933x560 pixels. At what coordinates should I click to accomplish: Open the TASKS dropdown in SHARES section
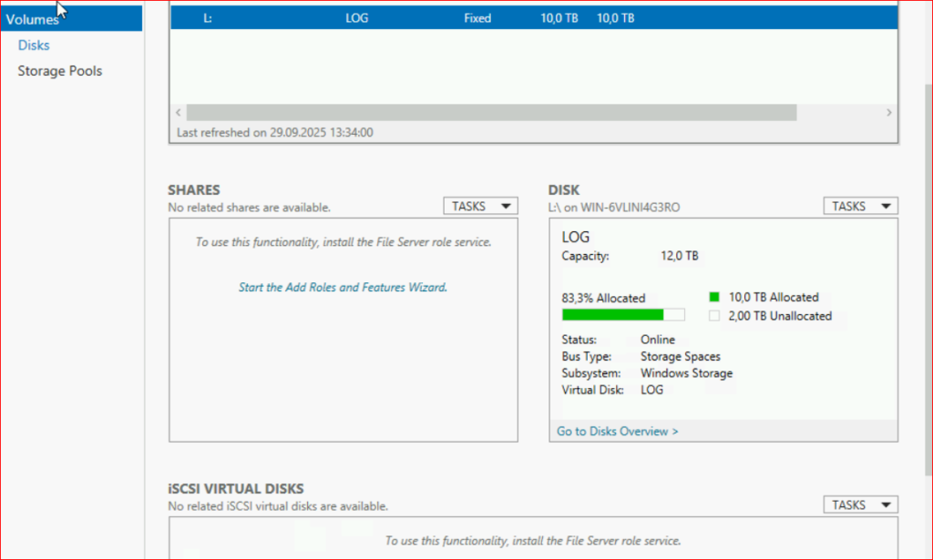pyautogui.click(x=480, y=207)
